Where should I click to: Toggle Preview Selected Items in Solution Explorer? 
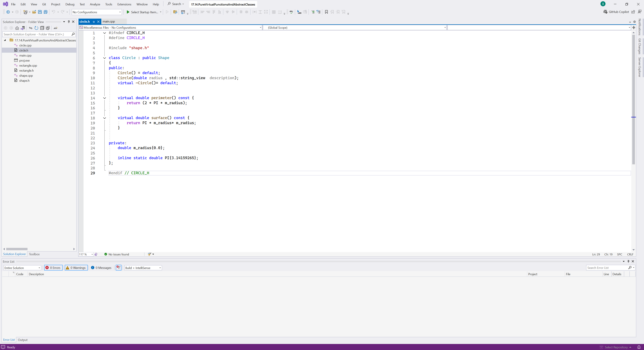click(56, 28)
